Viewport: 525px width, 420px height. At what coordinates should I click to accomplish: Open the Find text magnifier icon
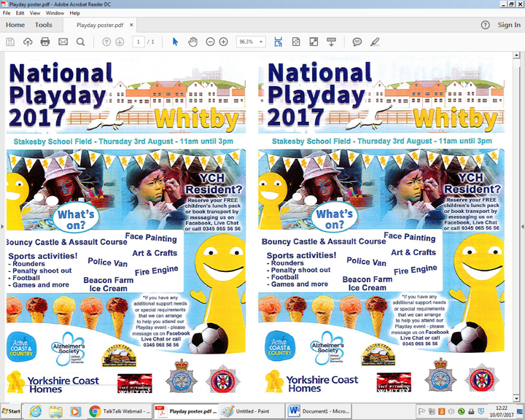(x=80, y=42)
